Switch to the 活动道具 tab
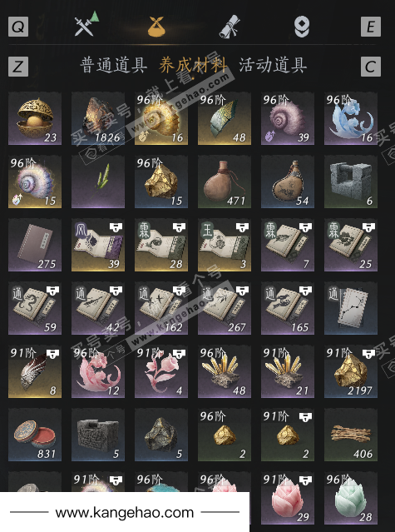The image size is (395, 532). point(273,65)
